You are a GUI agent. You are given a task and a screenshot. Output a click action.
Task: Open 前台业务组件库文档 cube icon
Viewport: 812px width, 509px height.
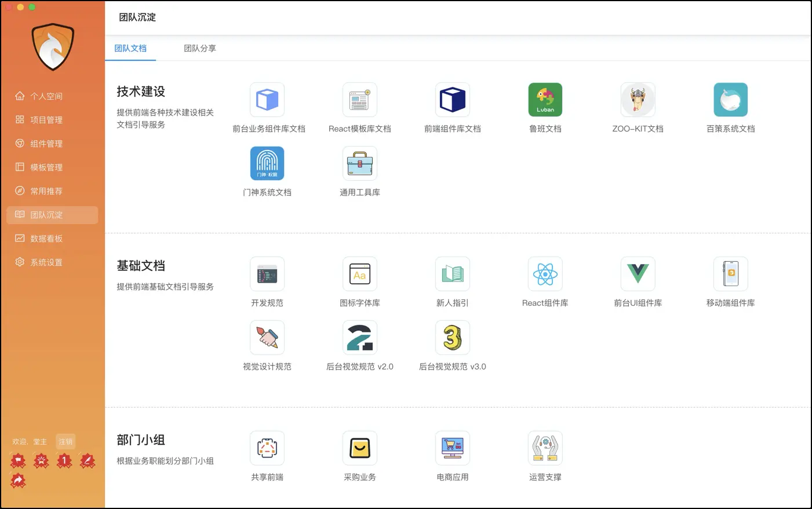coord(267,100)
